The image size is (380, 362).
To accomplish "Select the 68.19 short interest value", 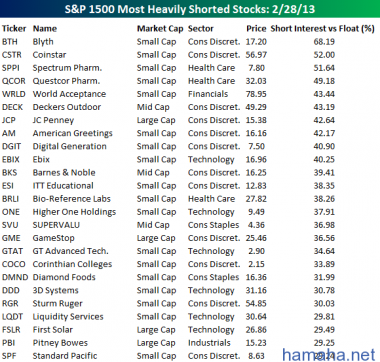I will (x=324, y=42).
